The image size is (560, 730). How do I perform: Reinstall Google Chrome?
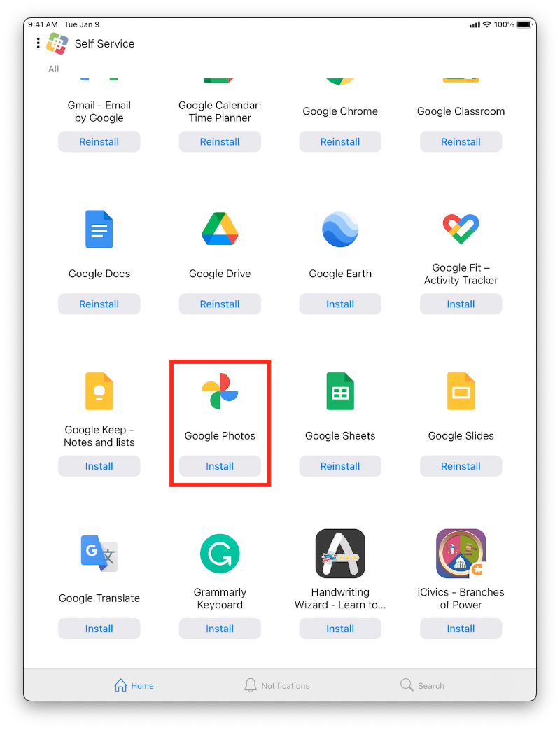340,141
